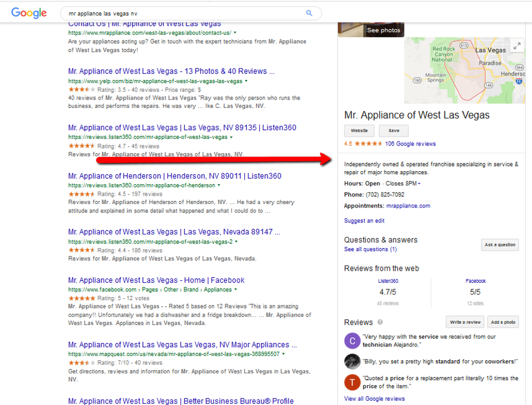The width and height of the screenshot is (532, 405).
Task: Open the NV Major Appliances mapquest result
Action: click(182, 345)
